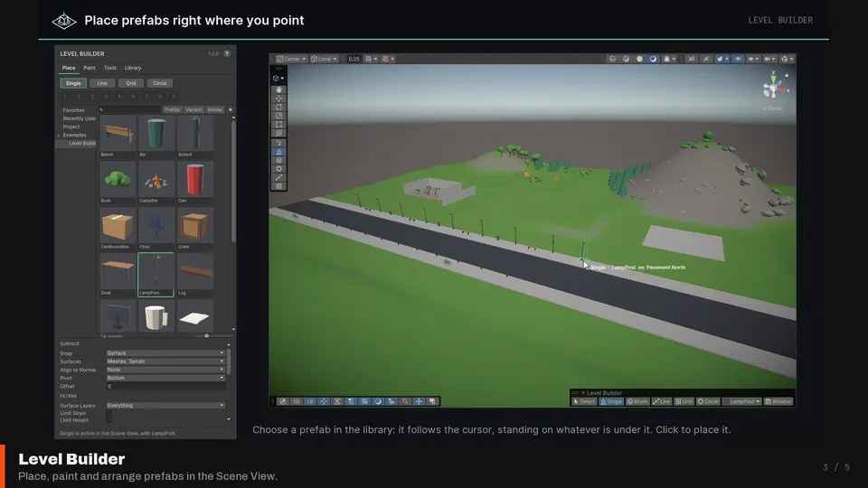This screenshot has width=868, height=488.
Task: Click Single in Level Builder overlay
Action: [x=611, y=401]
